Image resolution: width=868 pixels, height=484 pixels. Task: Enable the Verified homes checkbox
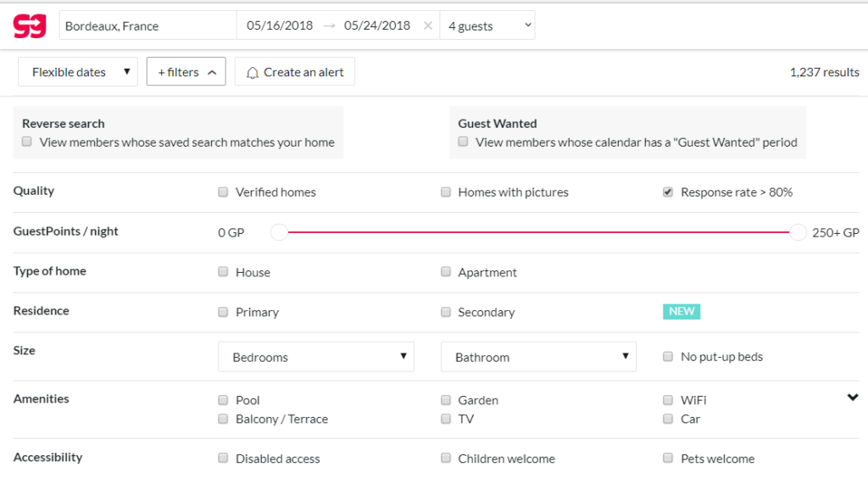pyautogui.click(x=223, y=192)
